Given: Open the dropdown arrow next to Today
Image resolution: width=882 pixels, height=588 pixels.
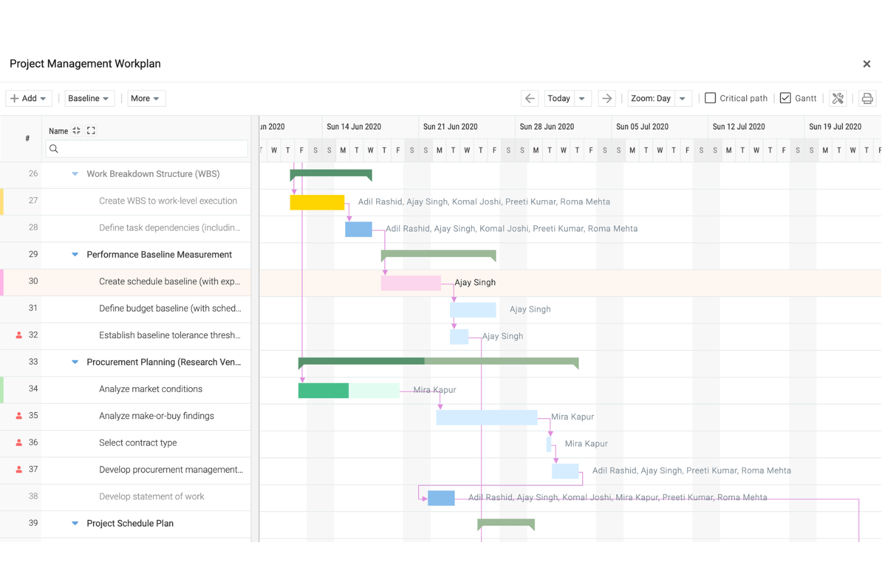Looking at the screenshot, I should [x=582, y=98].
